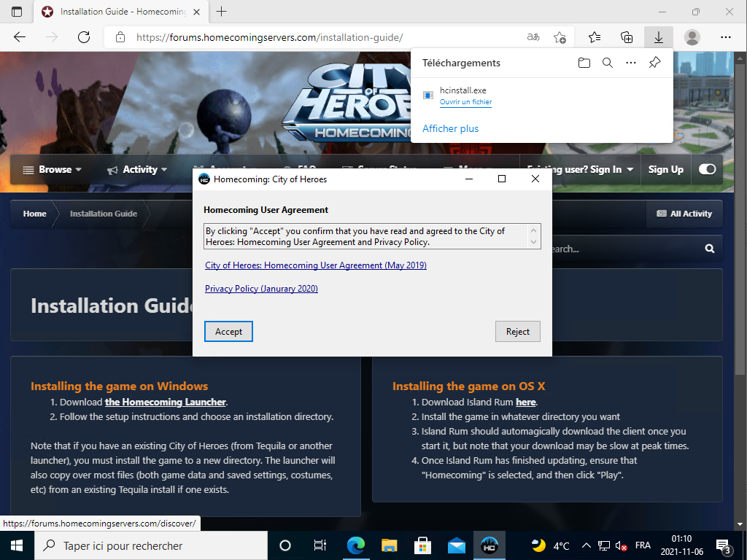Screen dimensions: 747x560
Task: Open a new browser tab
Action: click(221, 12)
